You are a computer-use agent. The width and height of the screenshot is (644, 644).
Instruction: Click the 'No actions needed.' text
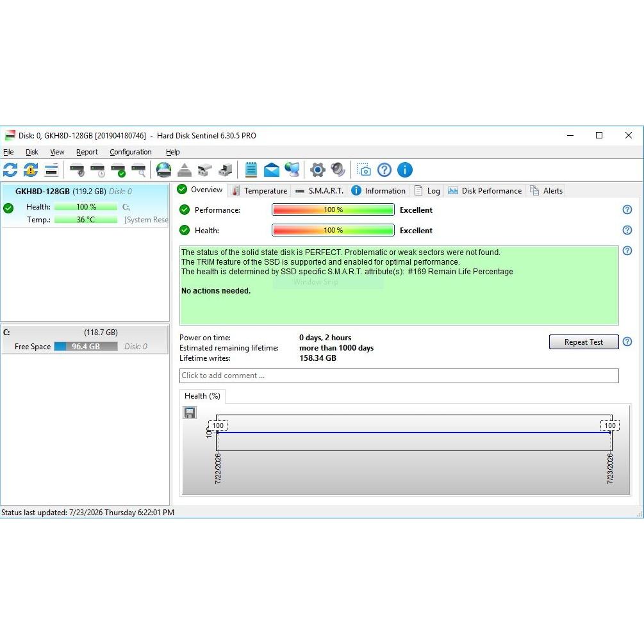coord(215,291)
